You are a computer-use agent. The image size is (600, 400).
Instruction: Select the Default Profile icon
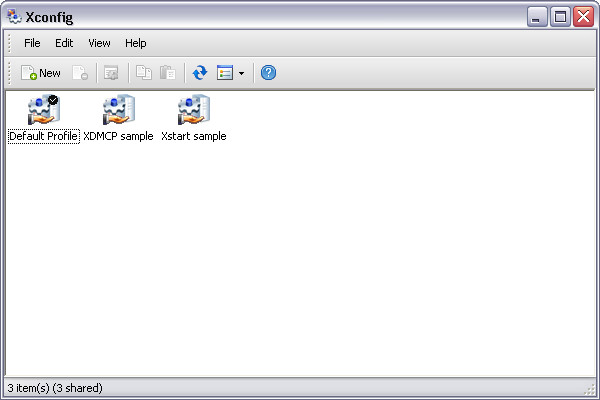tap(43, 111)
